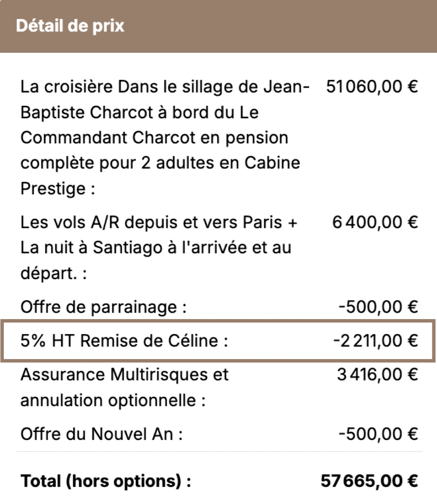The height and width of the screenshot is (504, 437).
Task: Select the cruise description starting "La croisière"
Action: pos(164,88)
